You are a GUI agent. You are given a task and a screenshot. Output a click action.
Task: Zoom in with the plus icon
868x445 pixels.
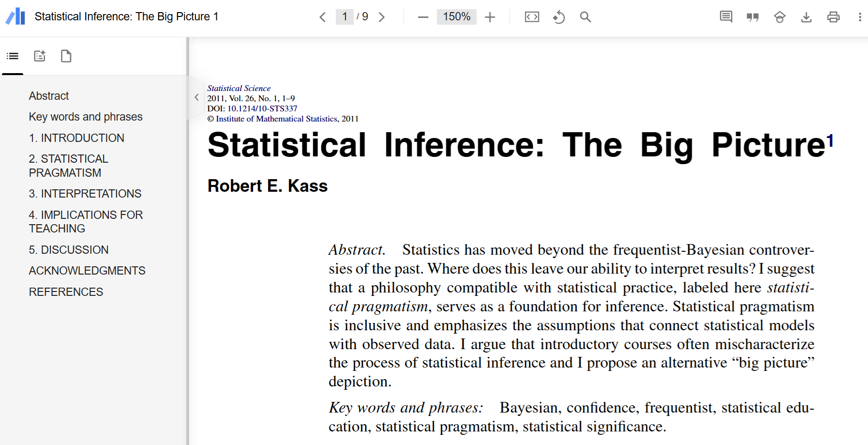point(490,17)
